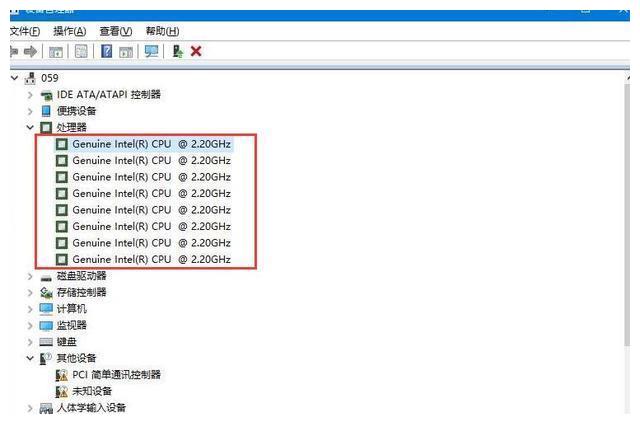Click the 存储控制器 storage controller icon
640x424 pixels.
tap(46, 293)
